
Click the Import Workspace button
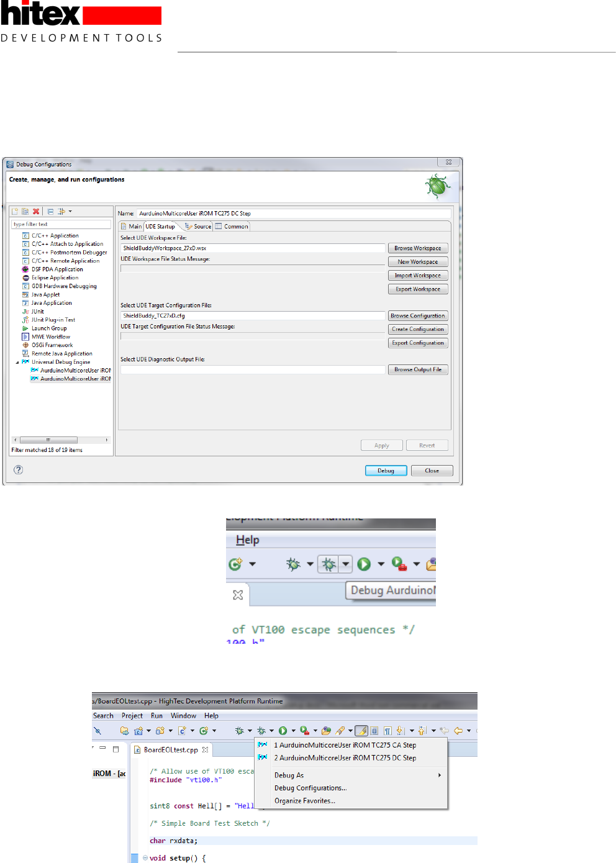click(418, 276)
